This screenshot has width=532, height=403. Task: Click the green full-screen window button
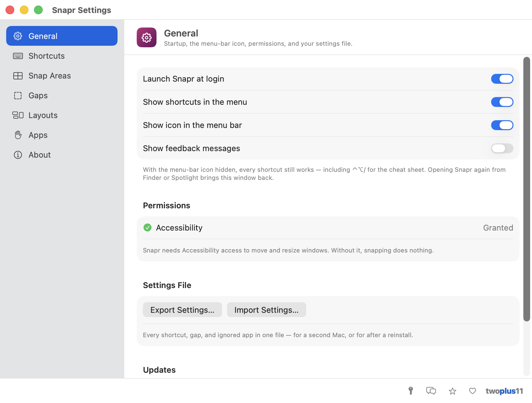[x=38, y=10]
